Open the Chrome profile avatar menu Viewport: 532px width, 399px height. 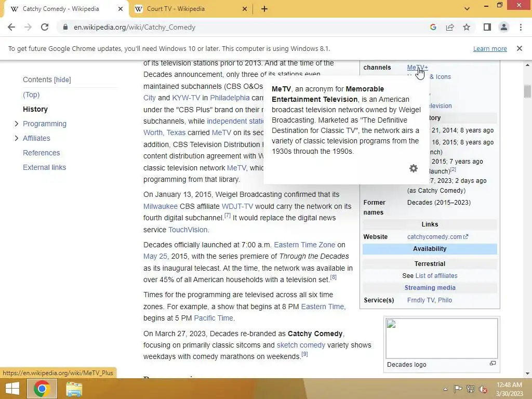click(504, 27)
